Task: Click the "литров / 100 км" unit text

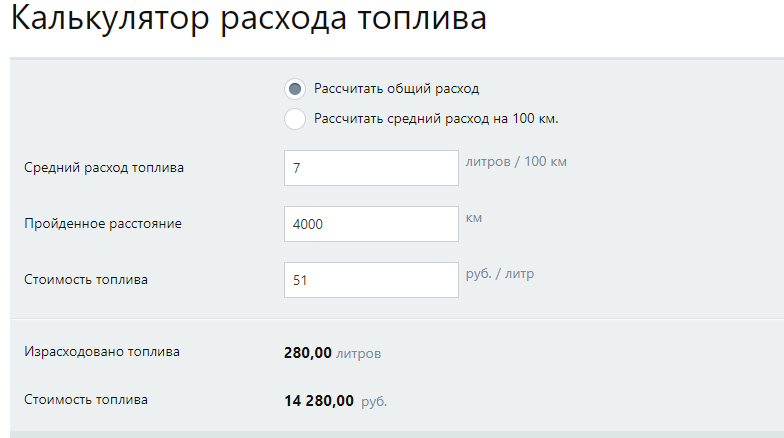Action: point(516,161)
